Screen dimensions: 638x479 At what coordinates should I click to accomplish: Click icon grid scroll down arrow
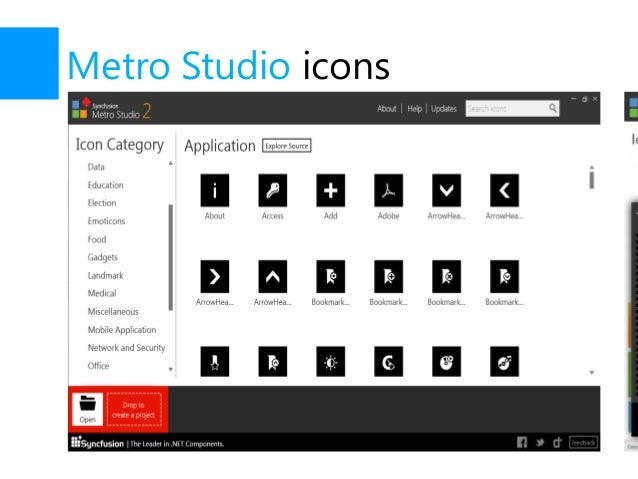(x=592, y=372)
